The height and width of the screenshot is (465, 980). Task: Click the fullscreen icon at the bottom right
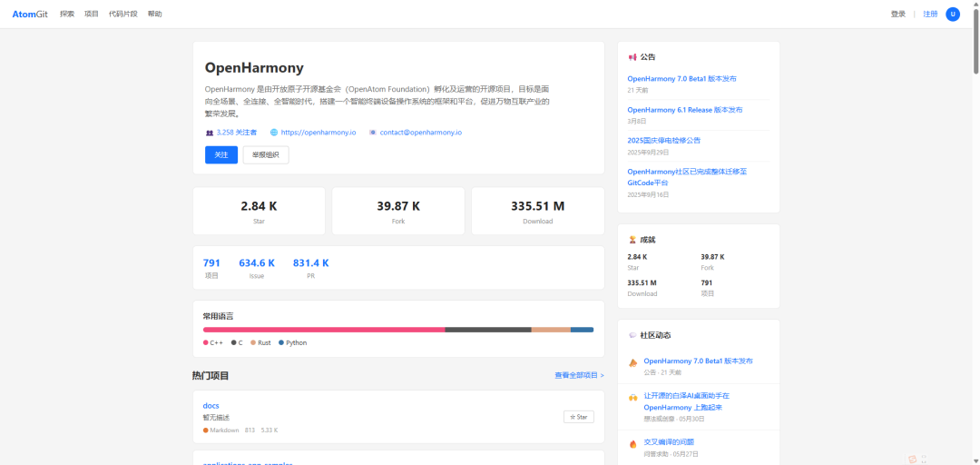924,460
